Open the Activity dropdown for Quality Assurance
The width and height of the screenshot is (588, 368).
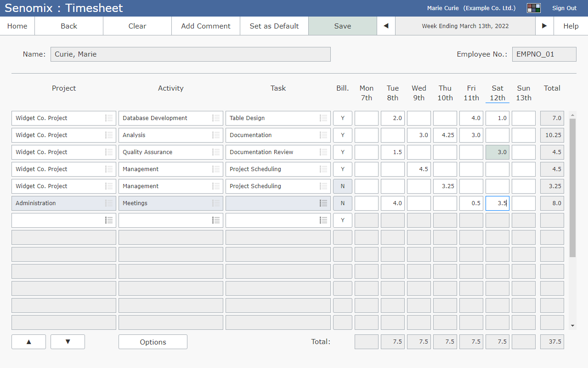point(216,152)
